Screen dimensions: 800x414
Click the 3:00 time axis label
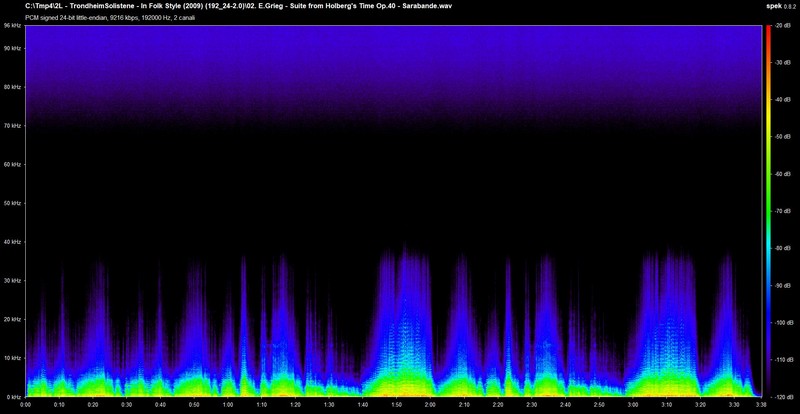coord(632,404)
